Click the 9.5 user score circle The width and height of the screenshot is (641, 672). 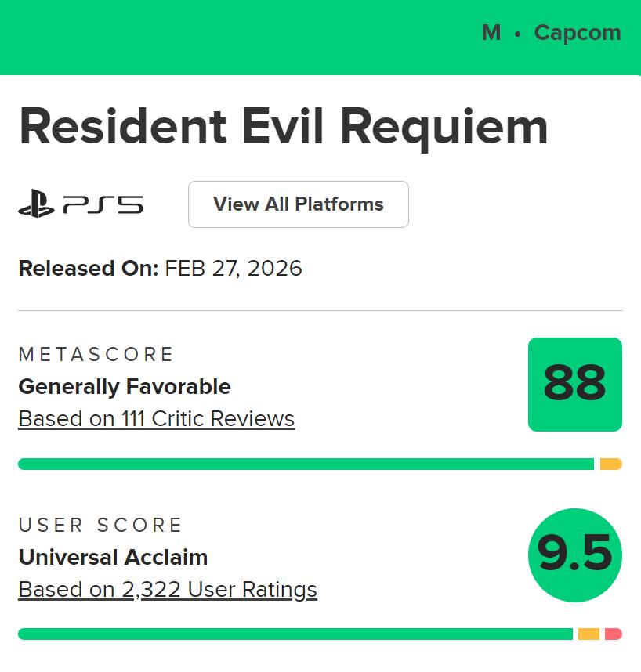(574, 555)
